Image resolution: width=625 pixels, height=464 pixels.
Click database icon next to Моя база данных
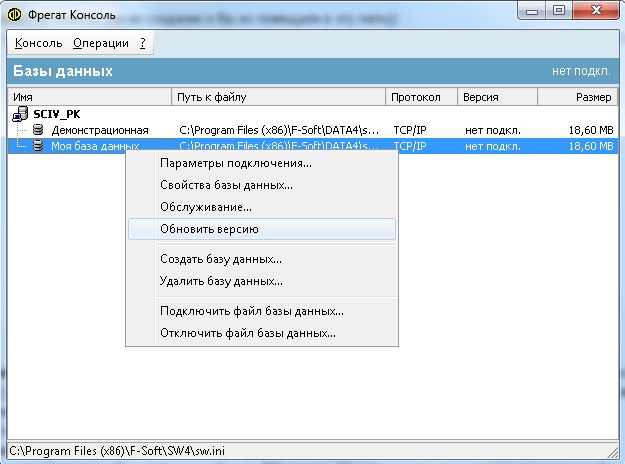(x=38, y=145)
